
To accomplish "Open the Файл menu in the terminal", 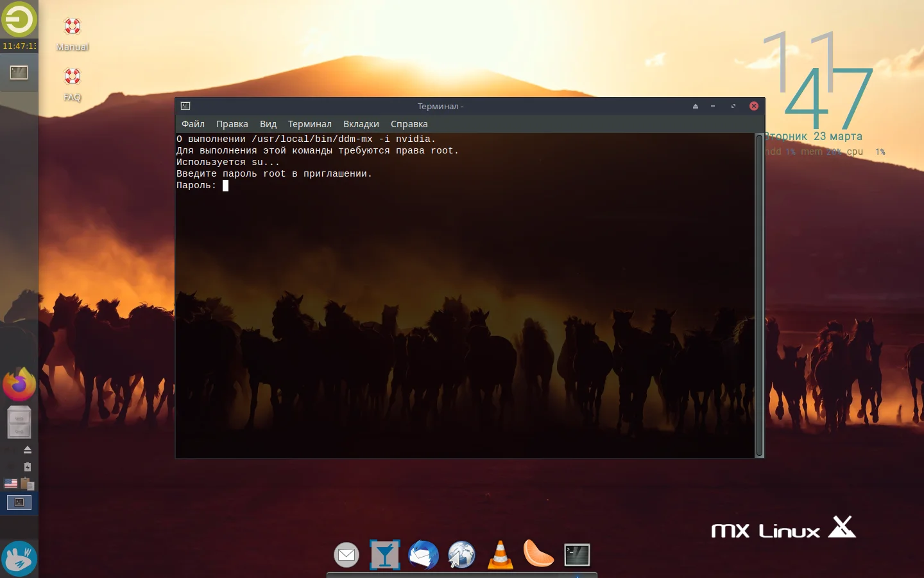I will pos(193,123).
